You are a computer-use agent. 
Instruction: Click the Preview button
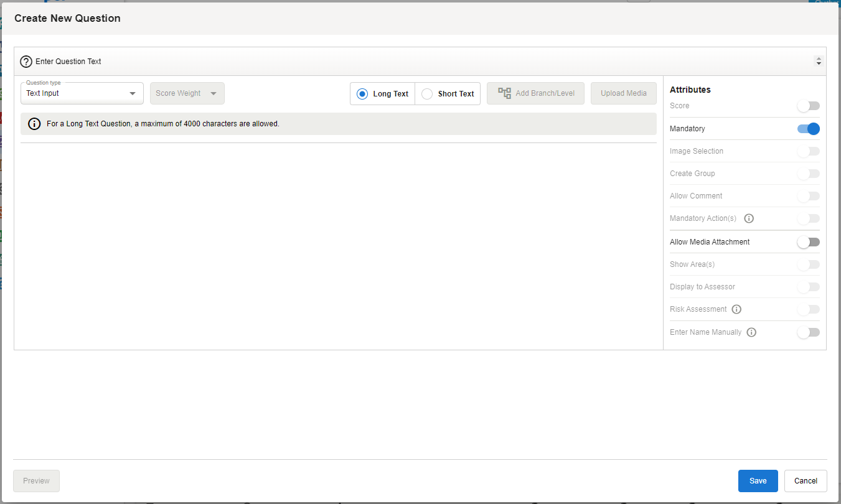[36, 481]
